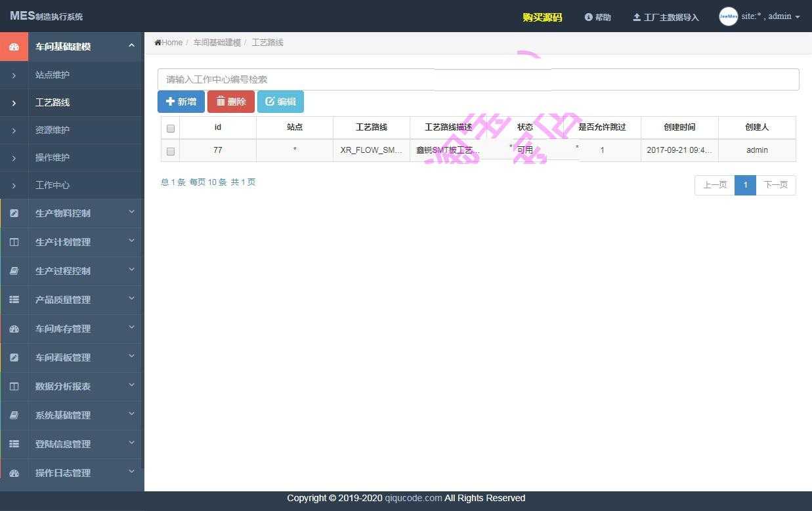
Task: Expand the 车间库存管理 menu chevron
Action: 131,327
